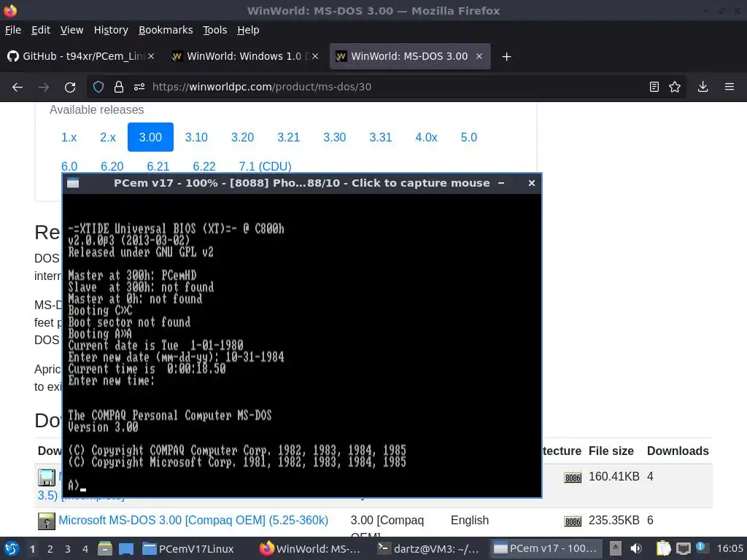The width and height of the screenshot is (747, 560).
Task: Open the Help menu
Action: coord(248,30)
